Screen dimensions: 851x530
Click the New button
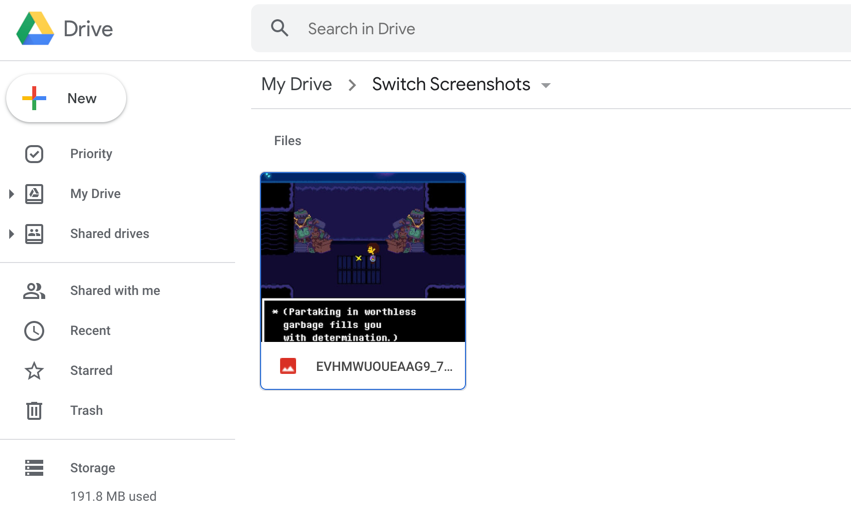tap(66, 98)
